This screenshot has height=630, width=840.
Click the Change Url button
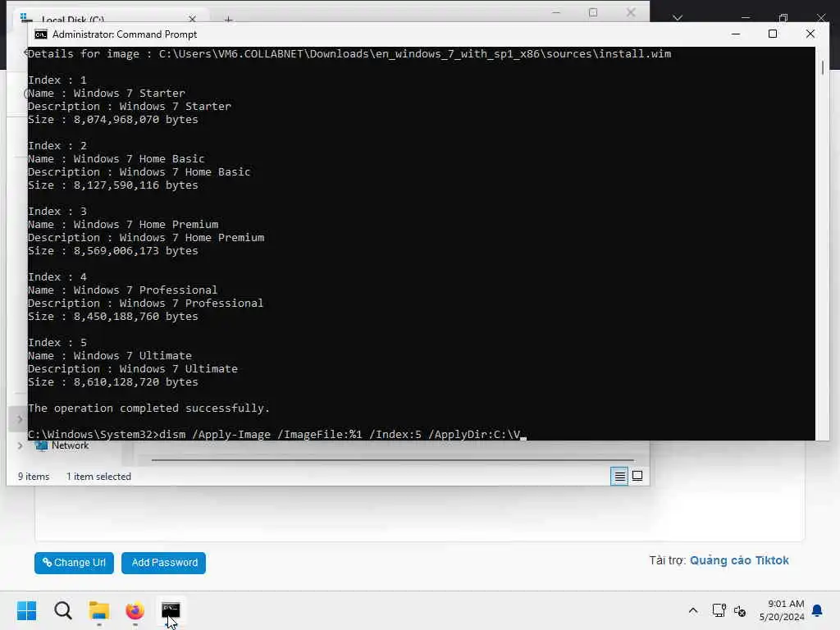coord(74,563)
